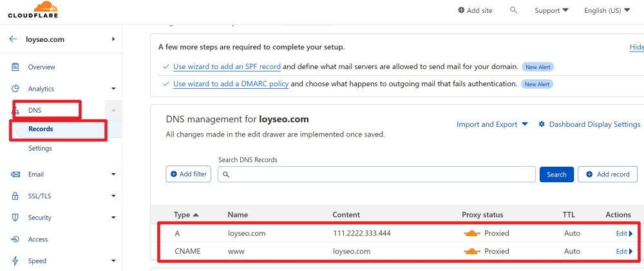The width and height of the screenshot is (644, 271).
Task: Click the Content column header
Action: 346,215
